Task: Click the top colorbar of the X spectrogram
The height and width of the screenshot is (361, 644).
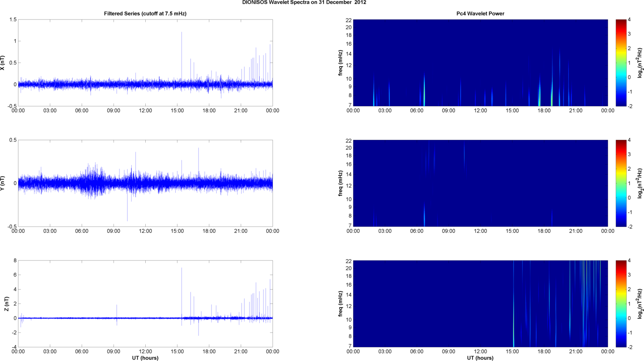Action: click(x=620, y=63)
